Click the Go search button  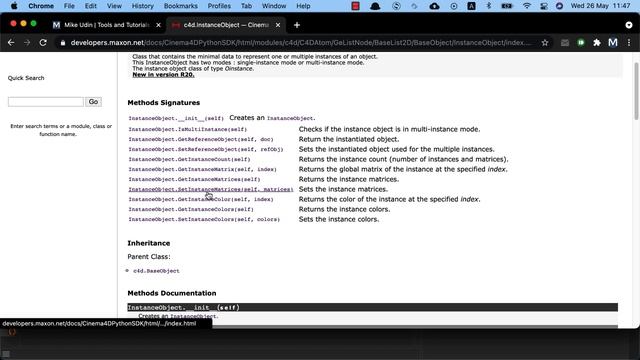point(93,102)
